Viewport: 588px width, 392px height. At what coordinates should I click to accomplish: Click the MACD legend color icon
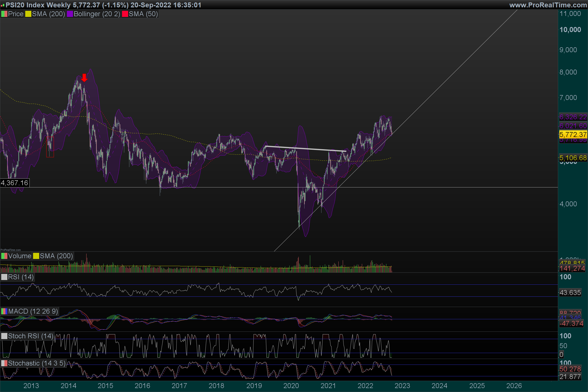pyautogui.click(x=4, y=311)
